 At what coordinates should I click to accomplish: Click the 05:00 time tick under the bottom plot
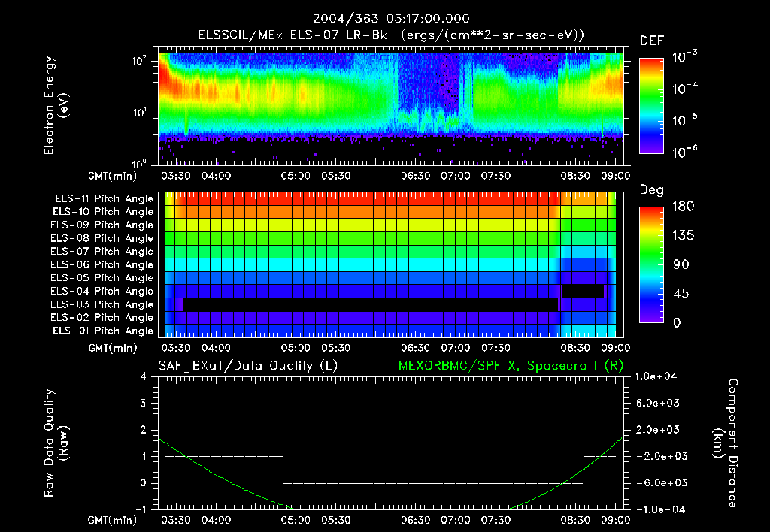tap(296, 520)
